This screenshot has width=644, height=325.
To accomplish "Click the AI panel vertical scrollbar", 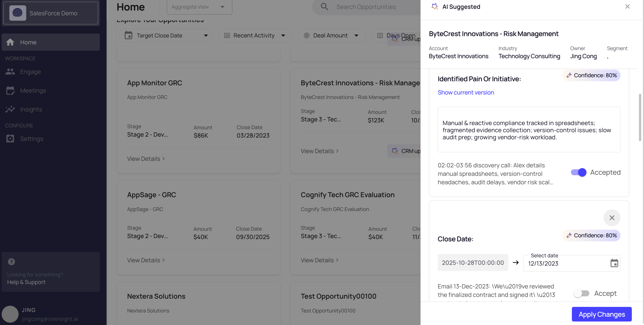I will click(x=640, y=117).
